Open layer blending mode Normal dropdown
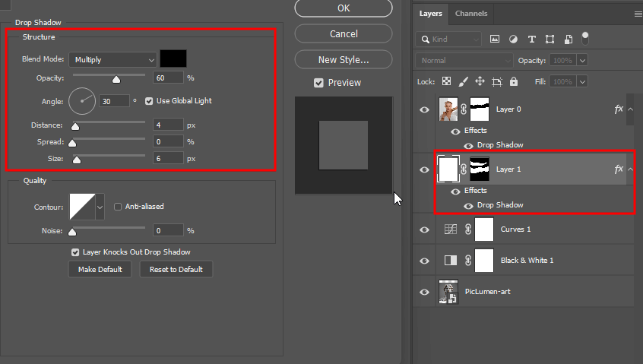 (464, 61)
